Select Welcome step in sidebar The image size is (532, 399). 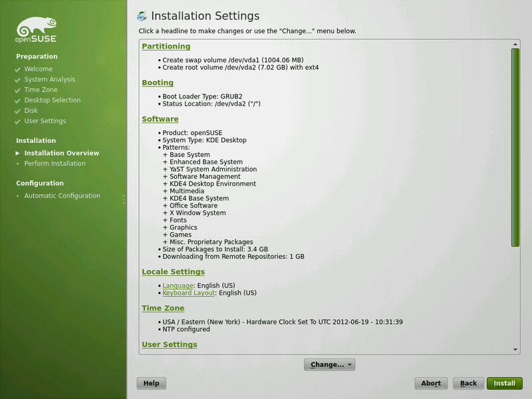click(39, 69)
